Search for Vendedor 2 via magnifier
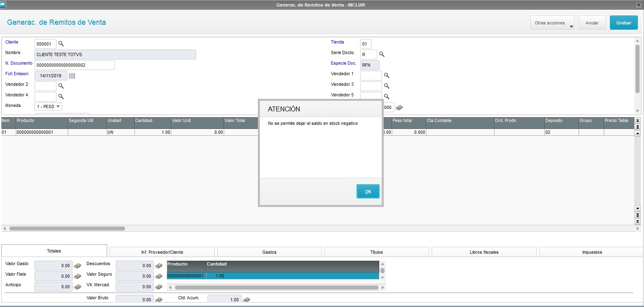This screenshot has width=644, height=307. coord(61,86)
